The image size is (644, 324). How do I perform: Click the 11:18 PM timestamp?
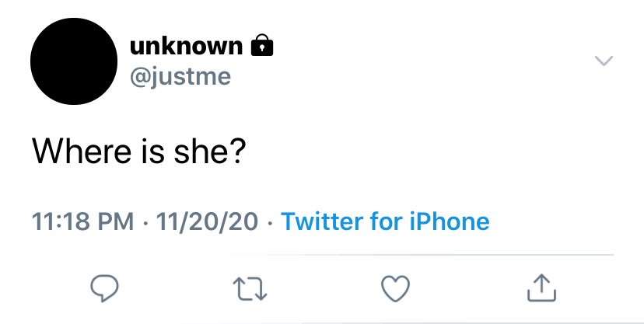pyautogui.click(x=82, y=221)
